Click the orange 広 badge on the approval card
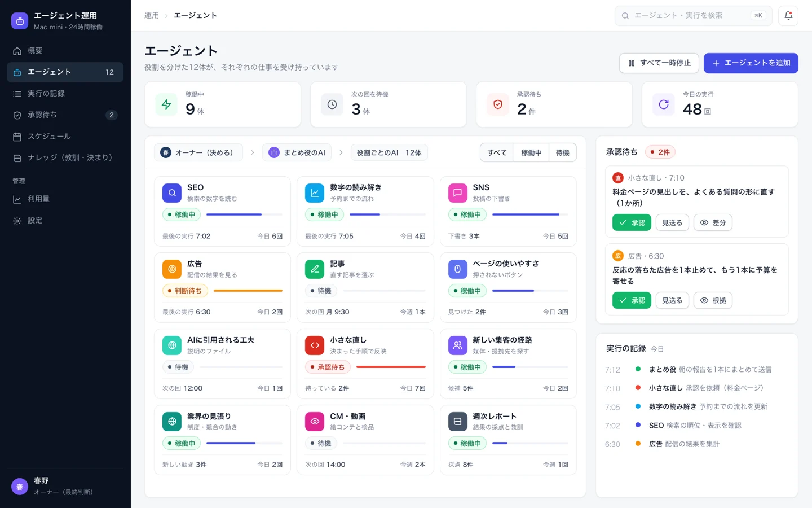 618,256
